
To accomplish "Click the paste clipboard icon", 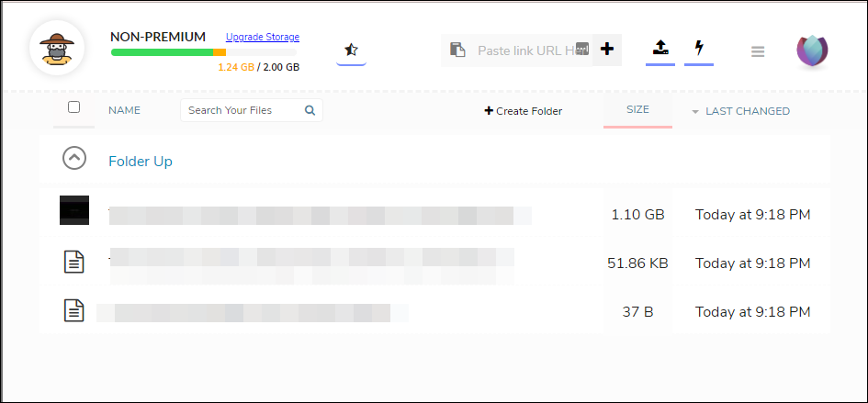I will (x=457, y=50).
